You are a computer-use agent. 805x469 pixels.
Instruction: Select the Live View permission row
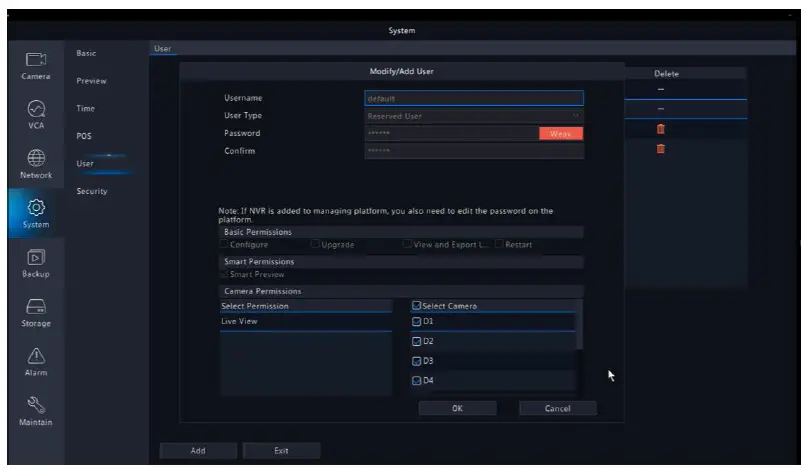click(x=305, y=322)
